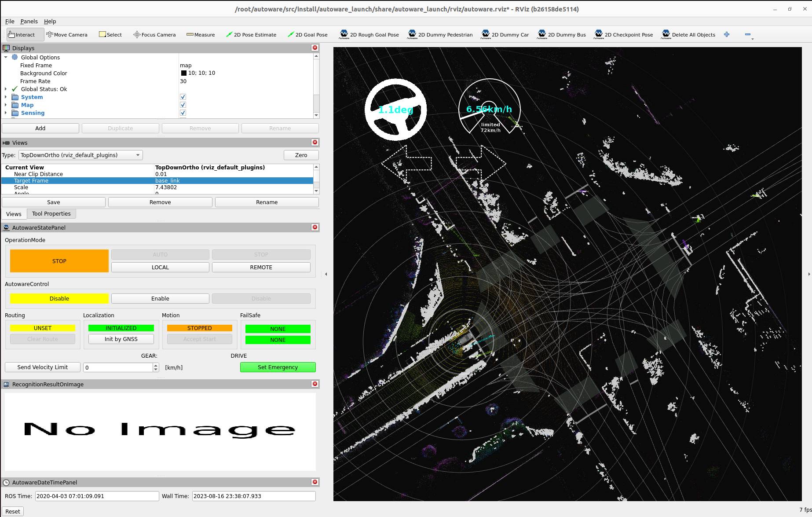Click the Frame Rate value 30
The height and width of the screenshot is (517, 812).
point(183,81)
